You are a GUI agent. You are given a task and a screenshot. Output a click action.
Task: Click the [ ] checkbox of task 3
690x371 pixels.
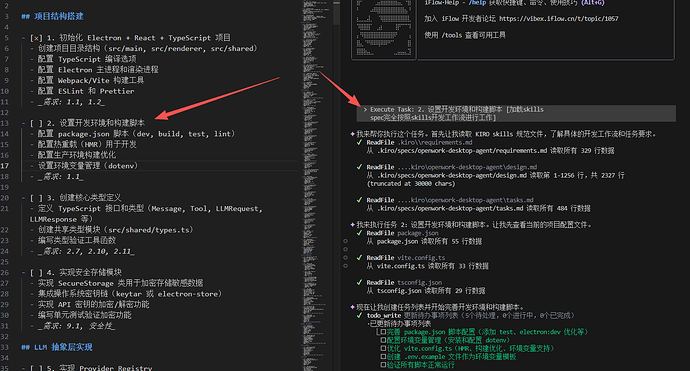click(x=36, y=198)
